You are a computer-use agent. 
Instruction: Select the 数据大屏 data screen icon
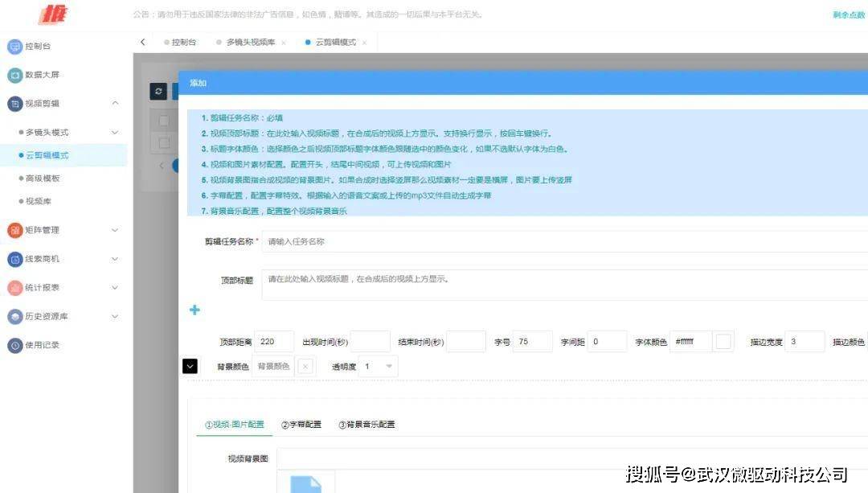(x=16, y=75)
